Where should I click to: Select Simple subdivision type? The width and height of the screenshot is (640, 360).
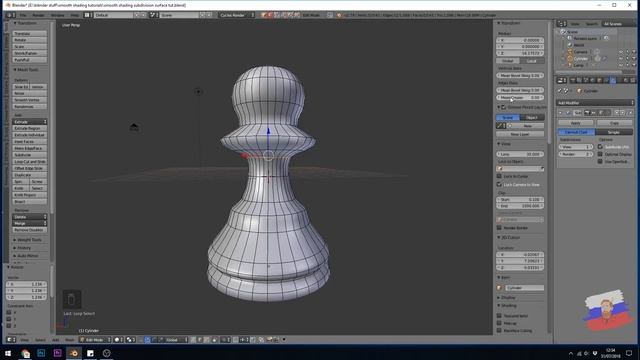(614, 132)
